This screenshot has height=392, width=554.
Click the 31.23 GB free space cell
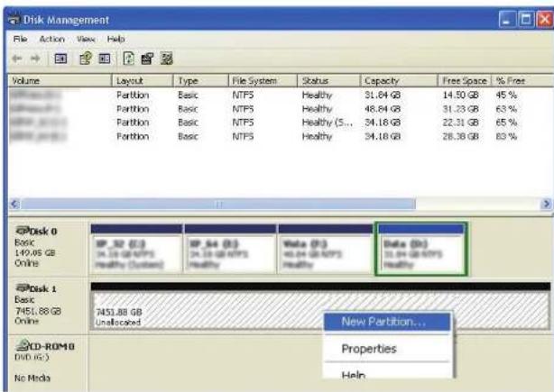pos(460,109)
